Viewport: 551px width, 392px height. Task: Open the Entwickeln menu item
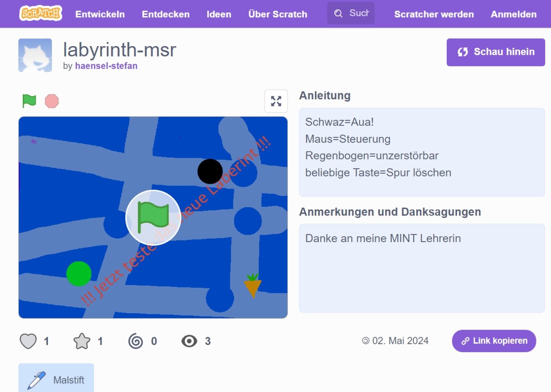(x=100, y=14)
